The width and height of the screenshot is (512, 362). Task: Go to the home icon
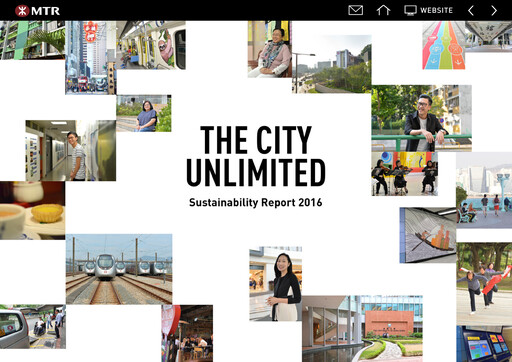coord(383,10)
